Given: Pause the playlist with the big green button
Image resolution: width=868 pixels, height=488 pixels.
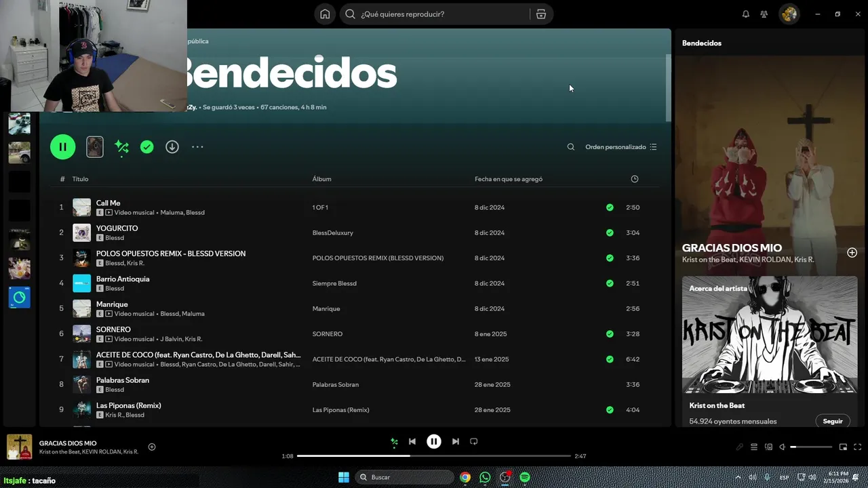Looking at the screenshot, I should (x=63, y=146).
